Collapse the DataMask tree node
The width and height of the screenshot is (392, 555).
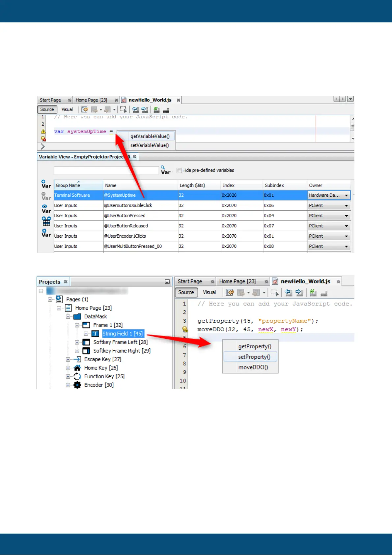[68, 317]
